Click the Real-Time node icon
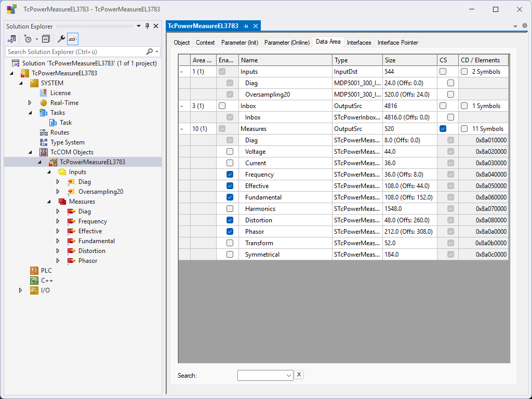 click(x=44, y=102)
